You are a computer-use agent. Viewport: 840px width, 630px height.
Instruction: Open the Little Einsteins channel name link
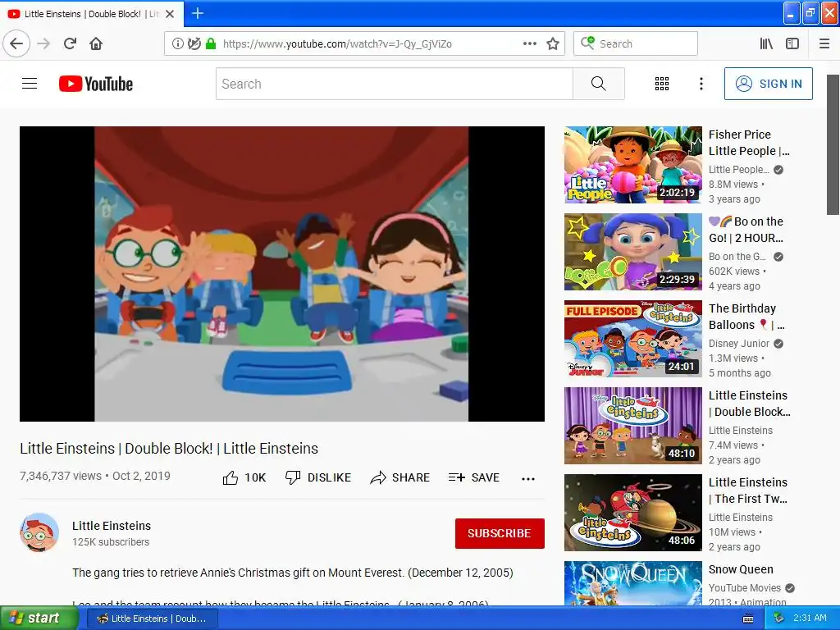tap(112, 526)
